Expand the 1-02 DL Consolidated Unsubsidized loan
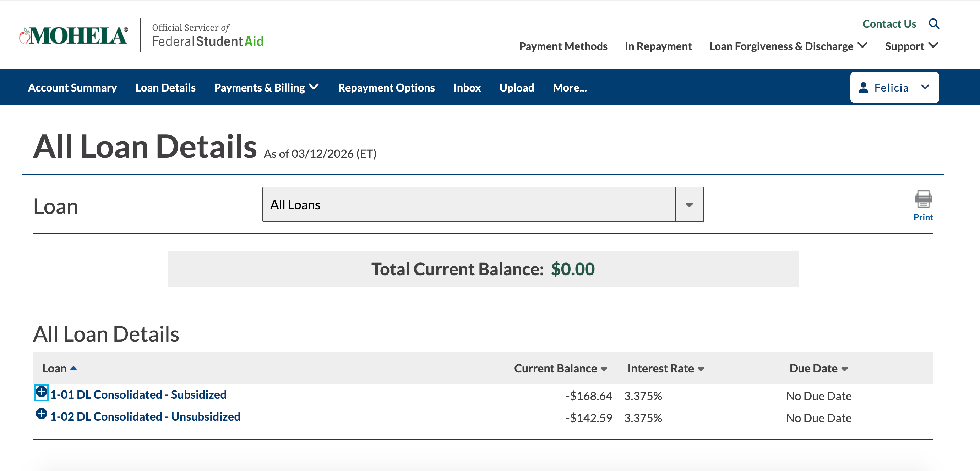Screen dimensions: 980x471 [41, 414]
